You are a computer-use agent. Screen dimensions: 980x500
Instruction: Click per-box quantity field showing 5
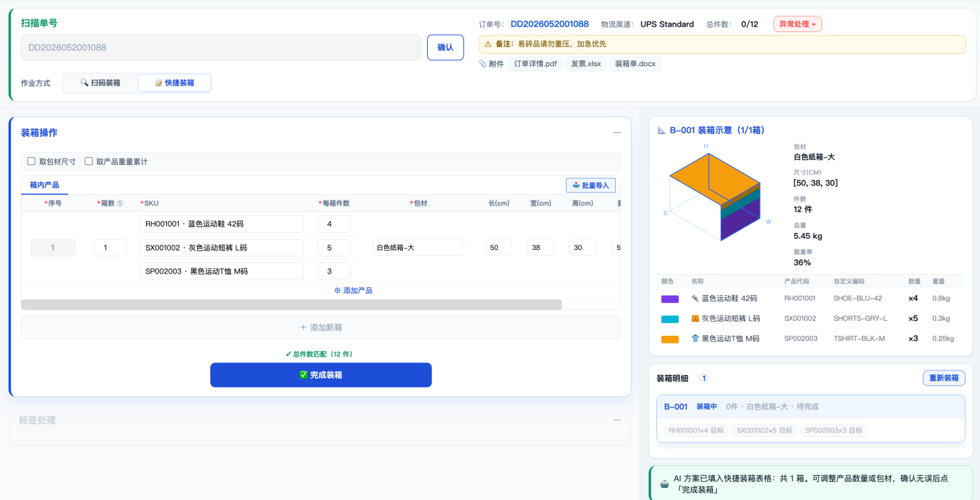pyautogui.click(x=334, y=247)
